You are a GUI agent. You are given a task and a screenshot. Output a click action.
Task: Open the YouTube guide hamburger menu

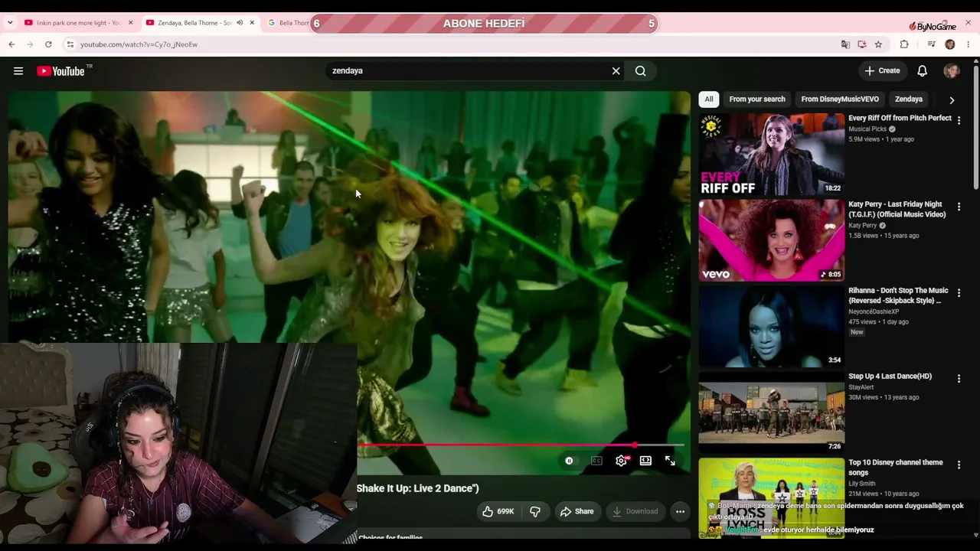point(18,71)
